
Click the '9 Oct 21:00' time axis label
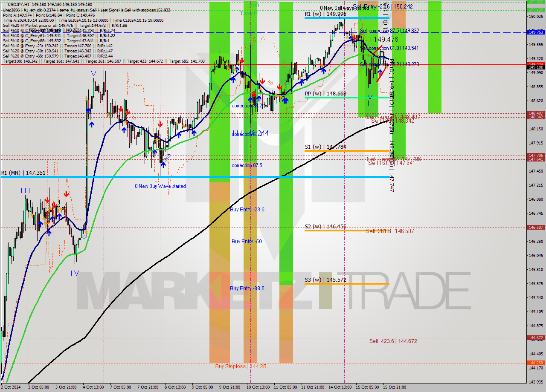coord(229,387)
